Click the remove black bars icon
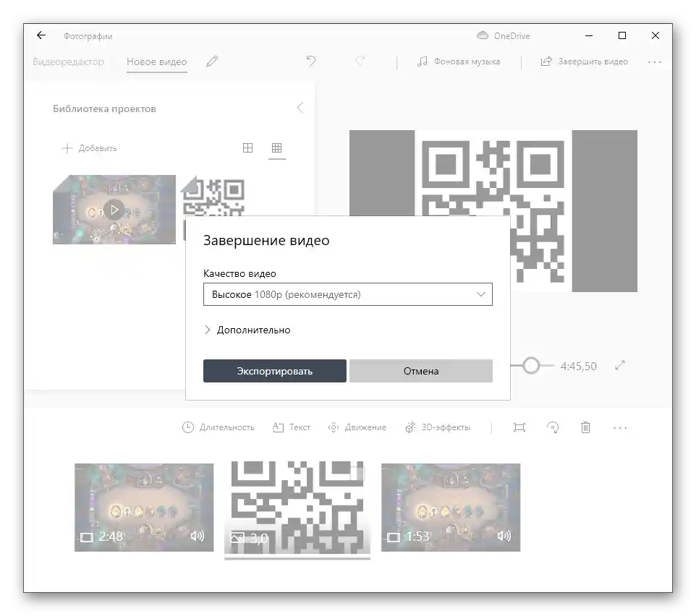Image resolution: width=696 pixels, height=616 pixels. 519,427
